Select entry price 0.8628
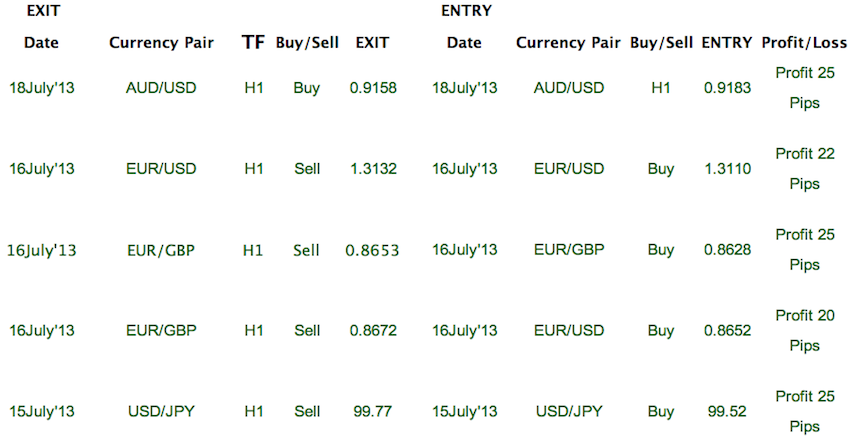 [727, 250]
